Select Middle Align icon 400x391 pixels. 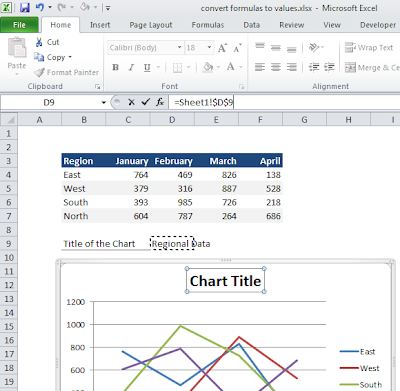point(276,48)
